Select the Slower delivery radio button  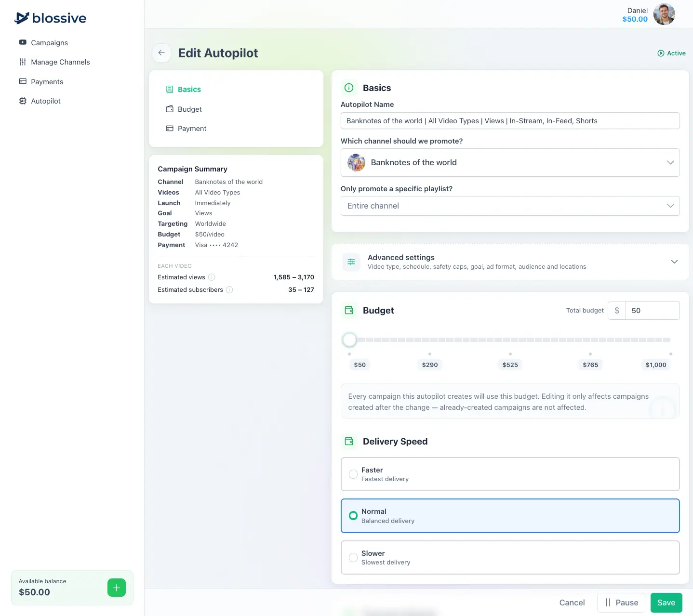tap(353, 557)
